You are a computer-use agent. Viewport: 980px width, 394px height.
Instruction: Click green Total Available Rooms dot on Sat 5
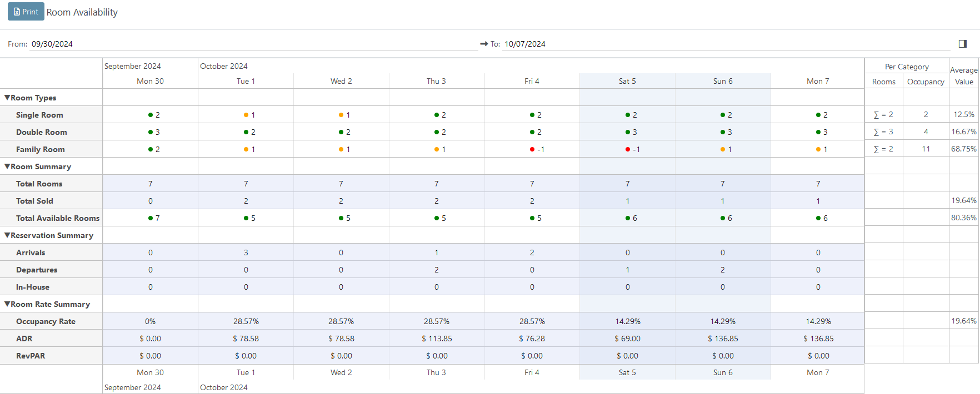point(628,218)
